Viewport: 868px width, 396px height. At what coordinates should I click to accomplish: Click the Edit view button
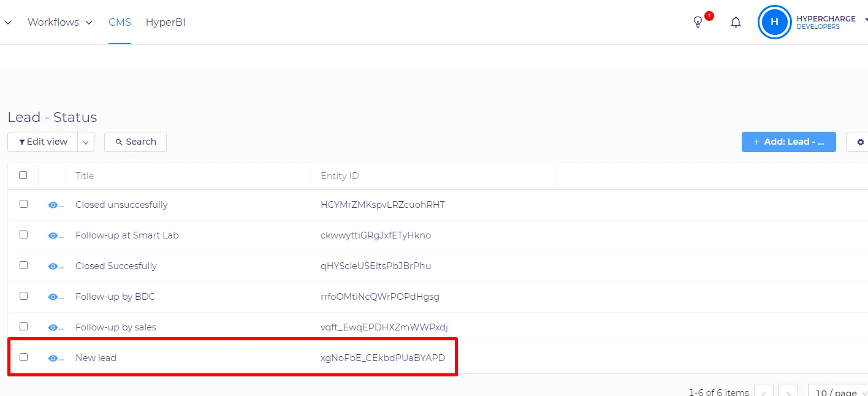43,142
